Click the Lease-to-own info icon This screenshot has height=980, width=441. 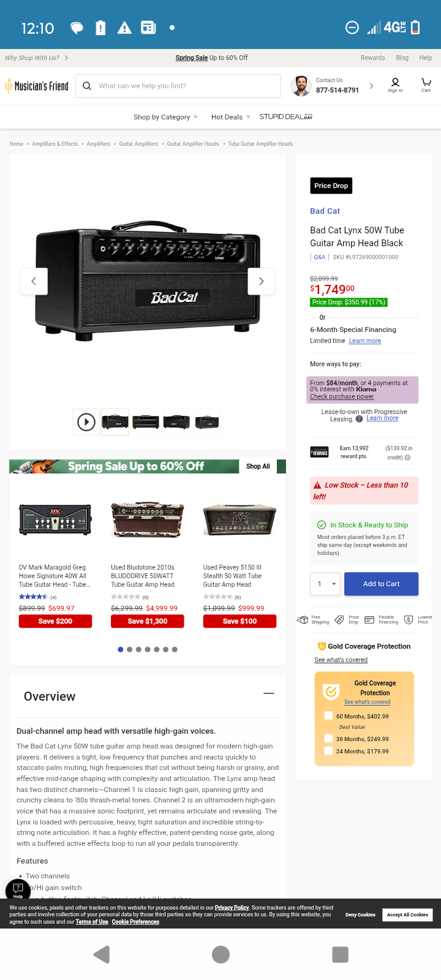pyautogui.click(x=360, y=419)
